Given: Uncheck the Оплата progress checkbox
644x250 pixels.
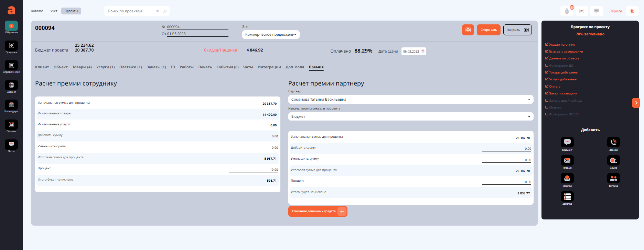Looking at the screenshot, I should click(547, 86).
